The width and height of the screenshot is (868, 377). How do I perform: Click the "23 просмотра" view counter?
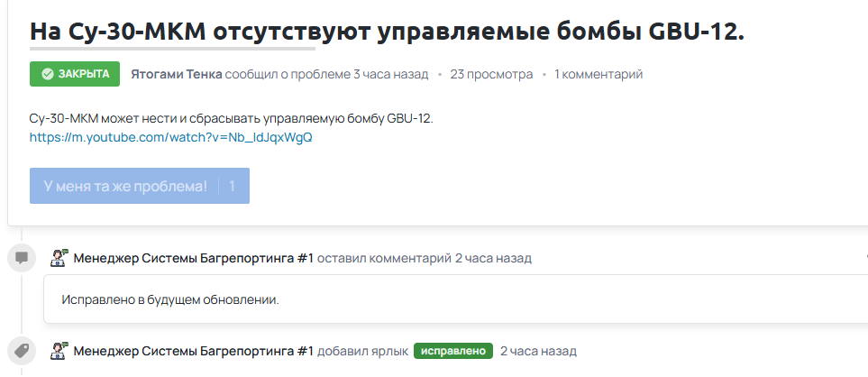491,74
